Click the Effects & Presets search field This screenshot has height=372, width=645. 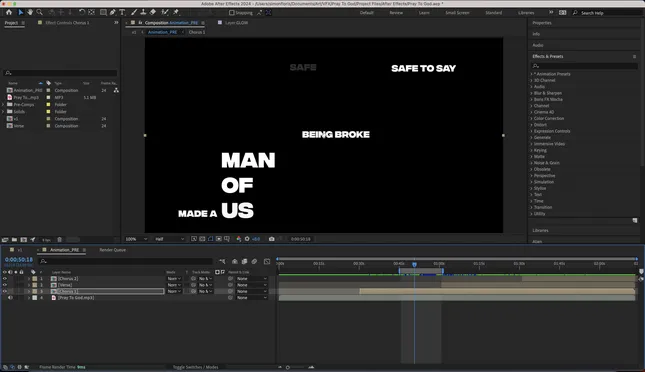[585, 66]
